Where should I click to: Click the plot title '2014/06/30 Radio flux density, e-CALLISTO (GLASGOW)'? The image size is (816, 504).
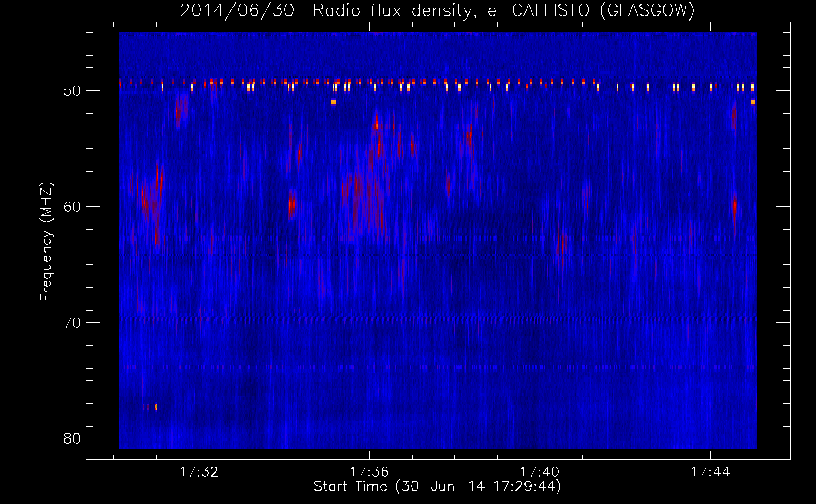coord(438,10)
